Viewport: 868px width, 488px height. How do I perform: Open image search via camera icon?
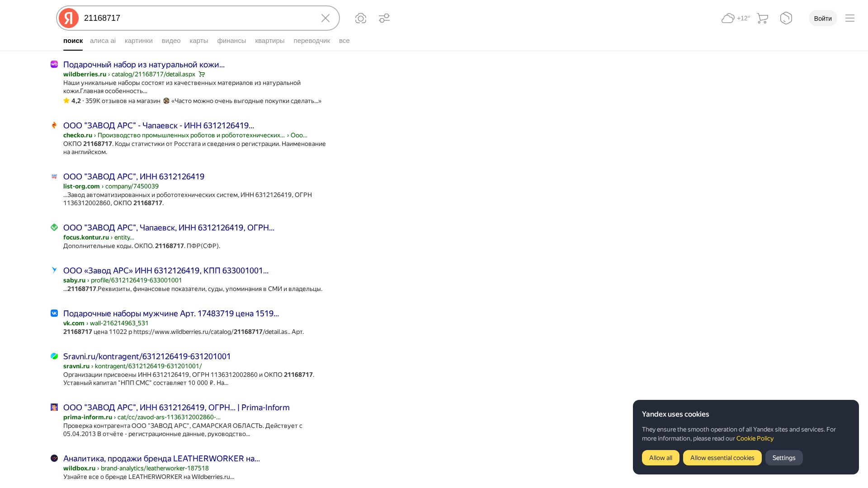click(x=360, y=18)
